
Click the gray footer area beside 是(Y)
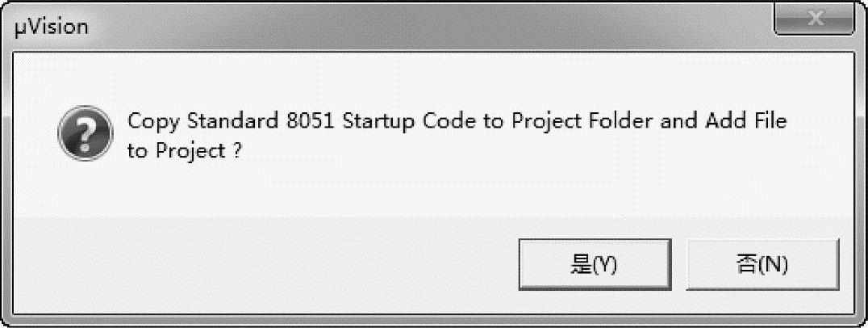[x=265, y=265]
